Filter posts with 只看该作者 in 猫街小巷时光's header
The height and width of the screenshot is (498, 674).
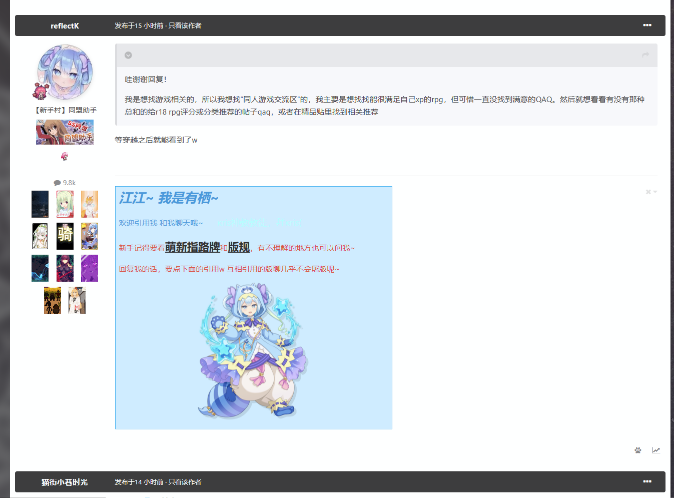pos(185,482)
